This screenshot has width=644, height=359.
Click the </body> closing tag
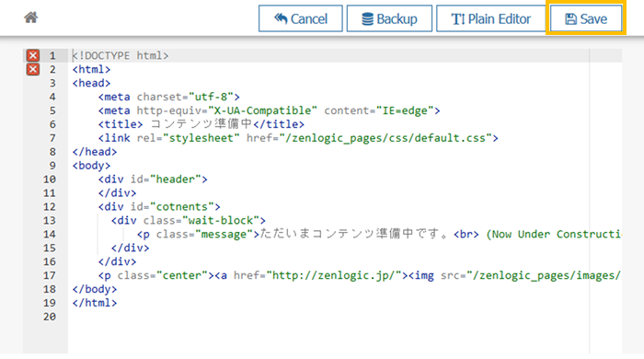pyautogui.click(x=95, y=289)
